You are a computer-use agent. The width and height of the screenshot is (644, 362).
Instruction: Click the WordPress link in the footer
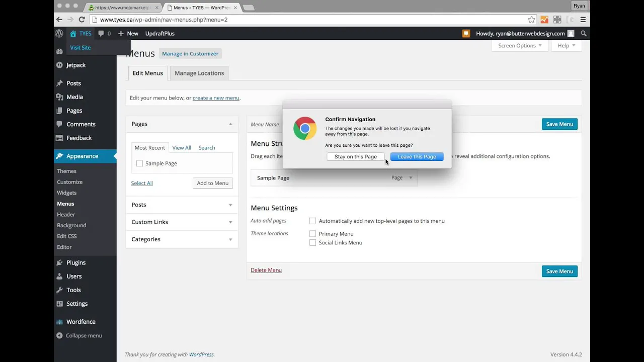pyautogui.click(x=201, y=354)
